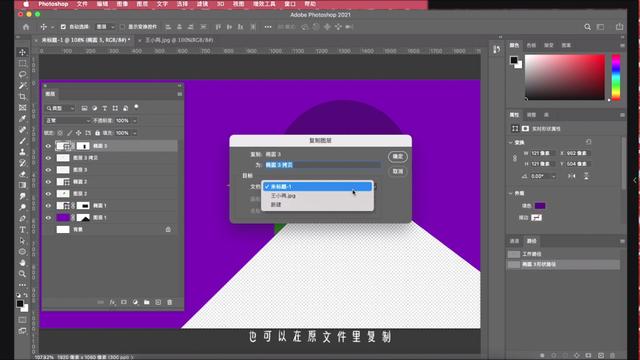Click the foreground color swatch in Color panel
Image resolution: width=640 pixels, height=360 pixels.
click(x=513, y=60)
